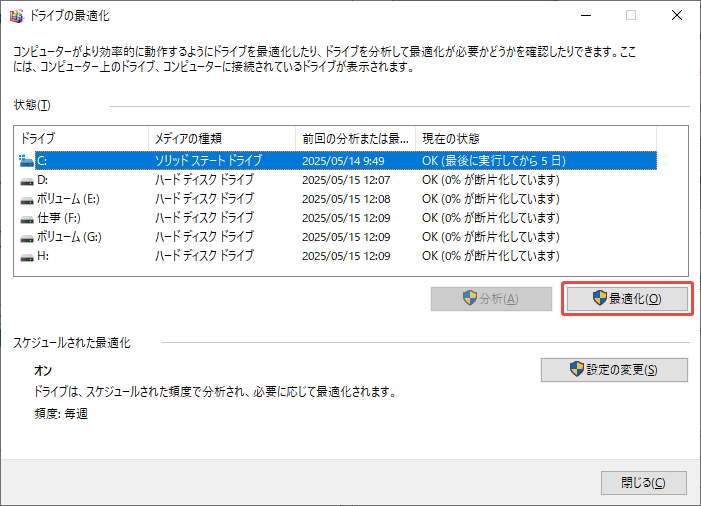Close dialog with 閉じる(C) button
The height and width of the screenshot is (506, 701).
tap(644, 483)
